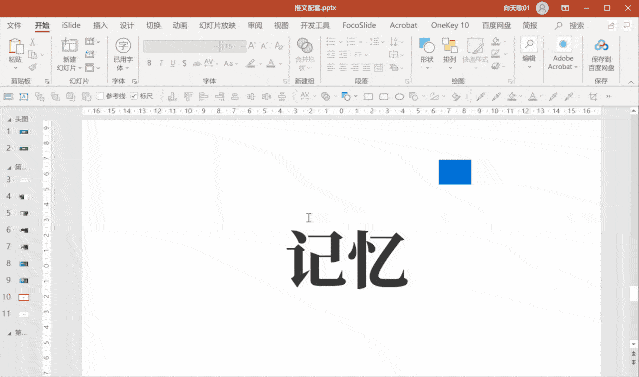
Task: Select the blue rectangle on the slide
Action: (x=455, y=172)
